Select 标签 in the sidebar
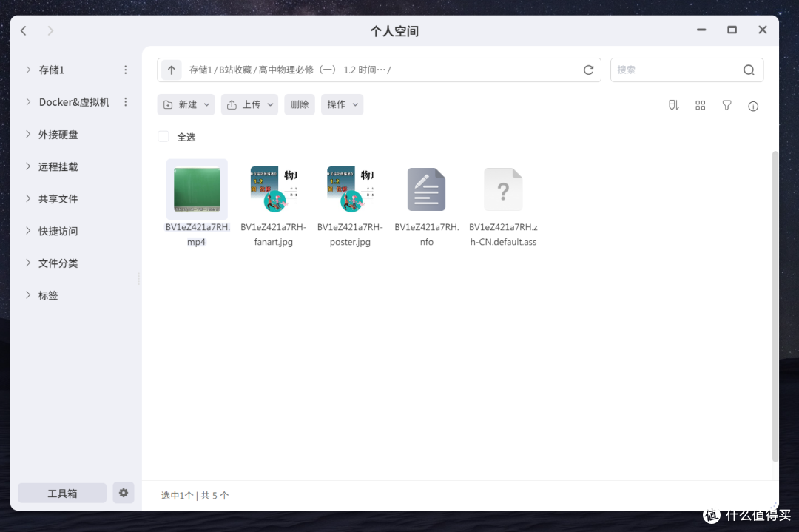The image size is (799, 532). pos(48,295)
